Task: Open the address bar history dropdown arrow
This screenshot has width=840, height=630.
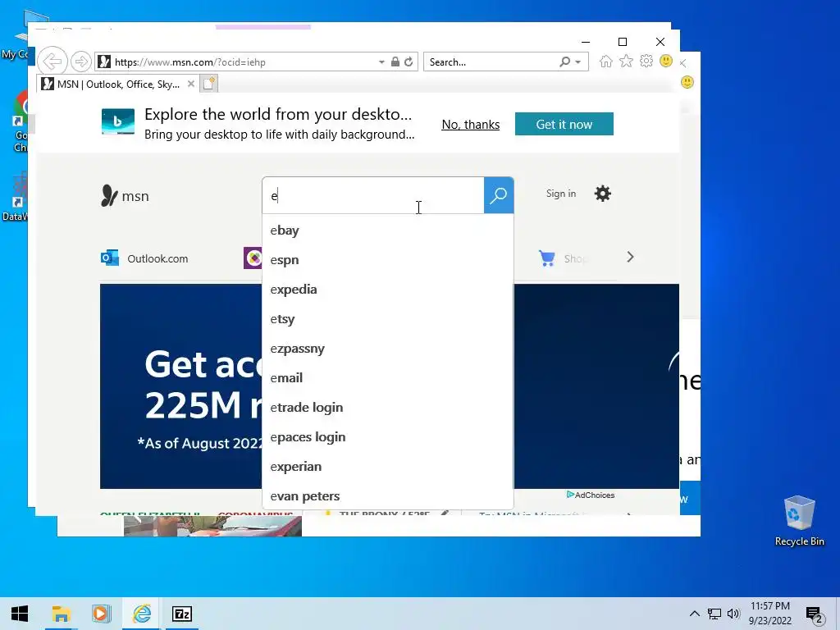Action: click(x=381, y=62)
